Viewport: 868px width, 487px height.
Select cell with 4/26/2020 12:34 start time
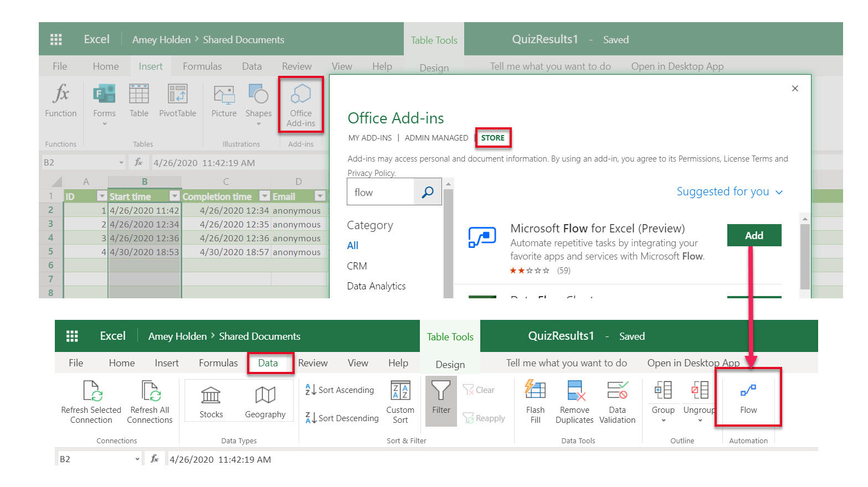(x=144, y=224)
